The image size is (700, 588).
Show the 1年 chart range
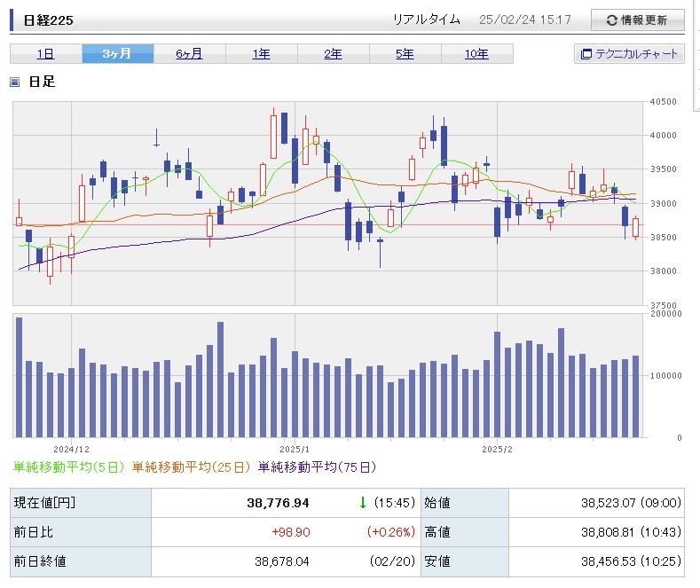pyautogui.click(x=261, y=54)
